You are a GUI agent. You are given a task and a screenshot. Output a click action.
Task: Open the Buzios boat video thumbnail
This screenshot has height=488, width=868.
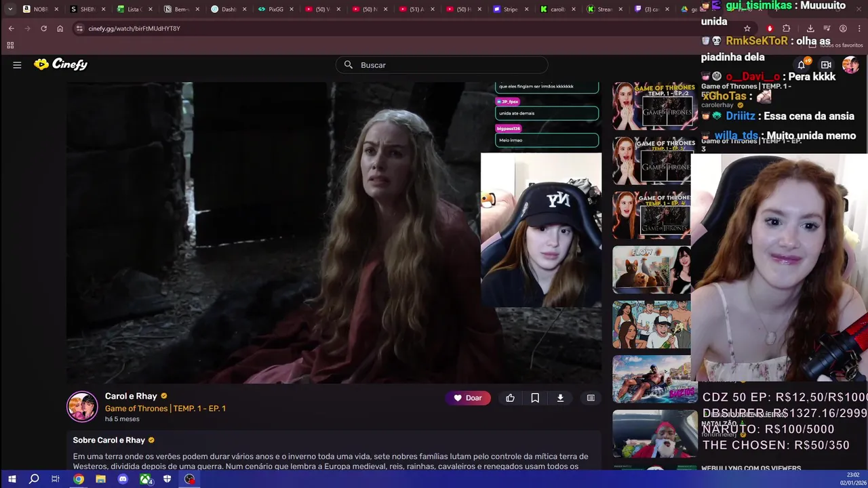click(655, 379)
